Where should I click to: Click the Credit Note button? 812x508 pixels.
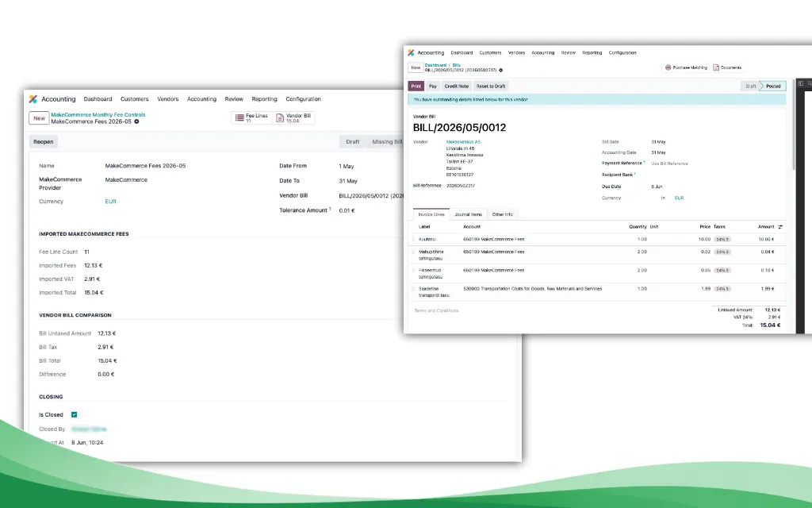click(x=456, y=86)
